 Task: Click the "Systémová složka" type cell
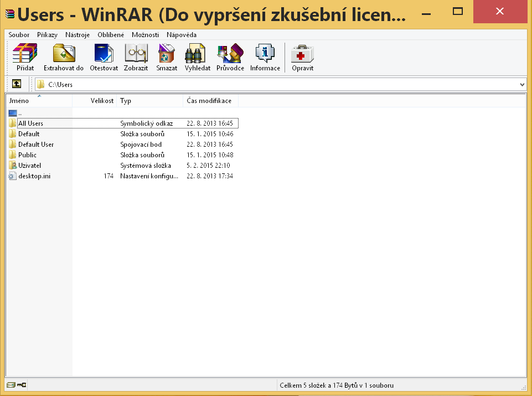tap(146, 165)
